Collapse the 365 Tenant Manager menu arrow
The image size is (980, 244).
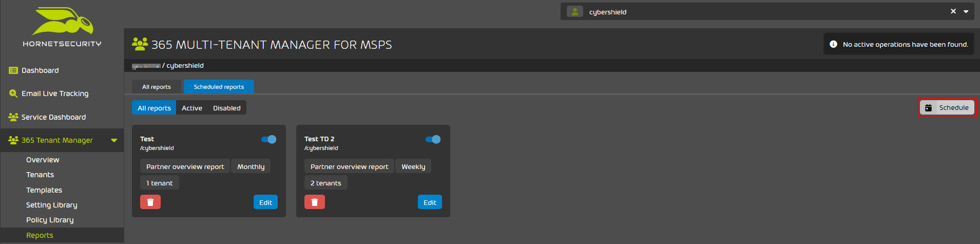114,140
